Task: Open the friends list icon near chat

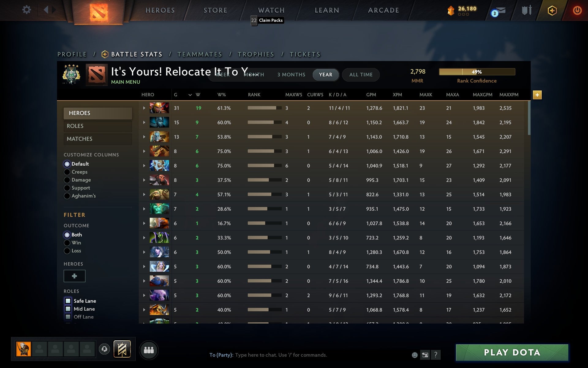Action: (149, 350)
